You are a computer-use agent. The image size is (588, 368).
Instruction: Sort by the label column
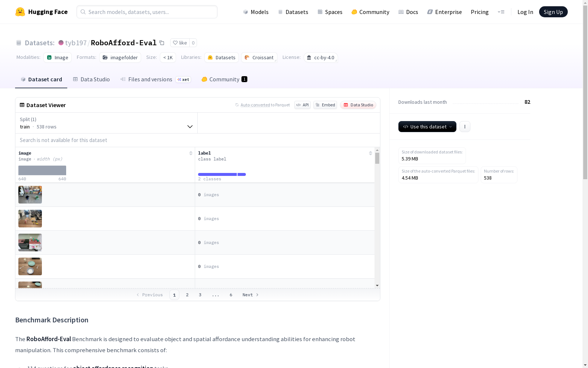coord(370,153)
